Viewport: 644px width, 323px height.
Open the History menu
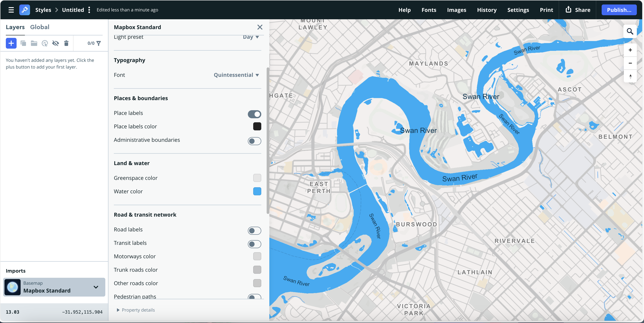487,10
